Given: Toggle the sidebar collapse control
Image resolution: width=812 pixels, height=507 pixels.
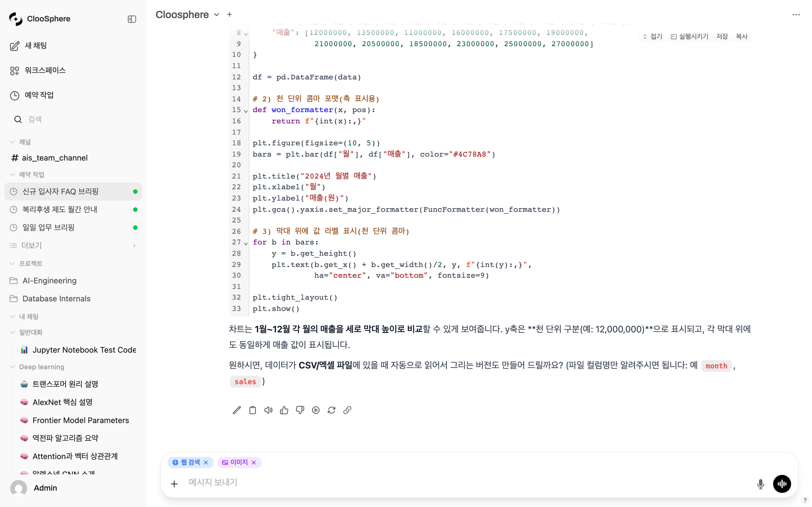Looking at the screenshot, I should coord(132,19).
